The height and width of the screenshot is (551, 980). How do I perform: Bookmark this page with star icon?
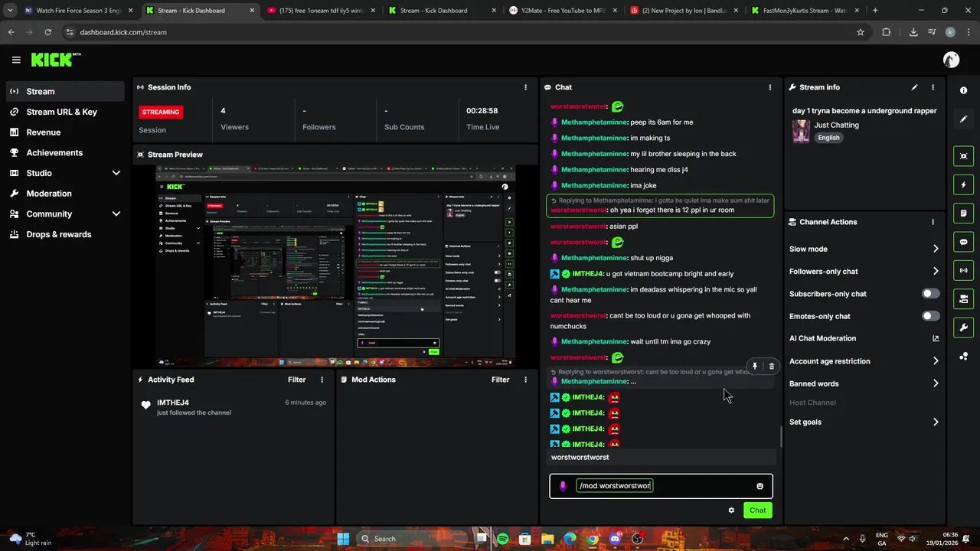click(861, 32)
